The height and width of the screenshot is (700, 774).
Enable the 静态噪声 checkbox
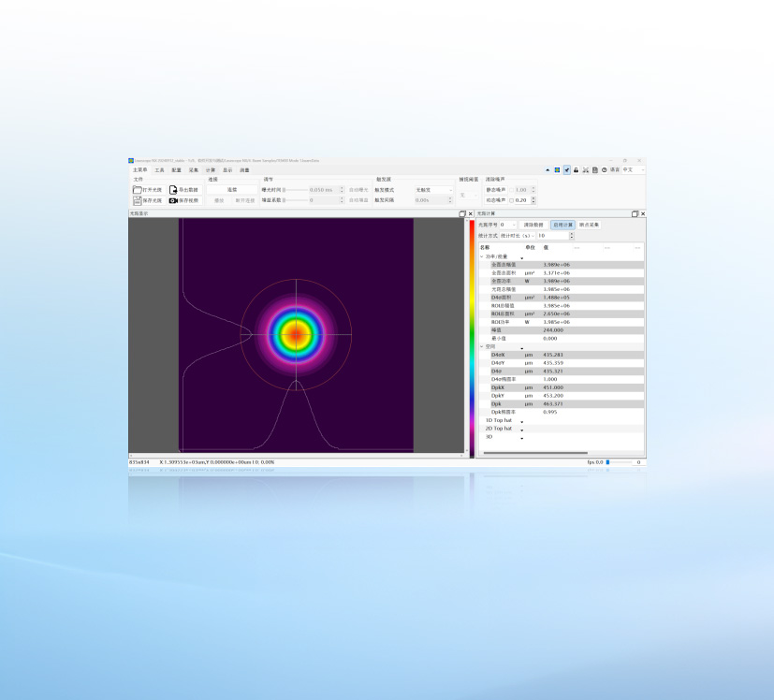click(511, 190)
